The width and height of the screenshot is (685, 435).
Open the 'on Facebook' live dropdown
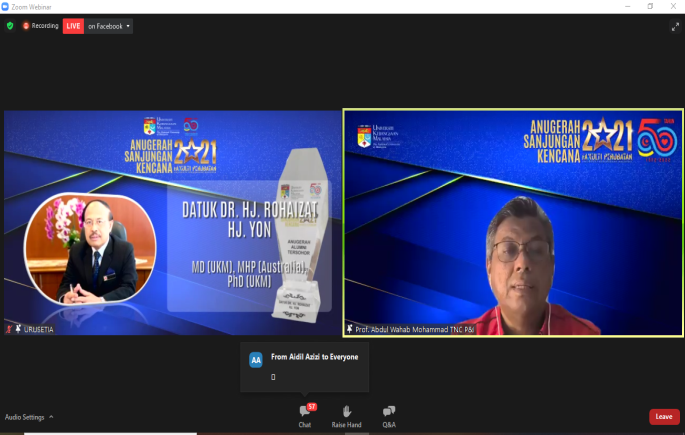coord(110,26)
